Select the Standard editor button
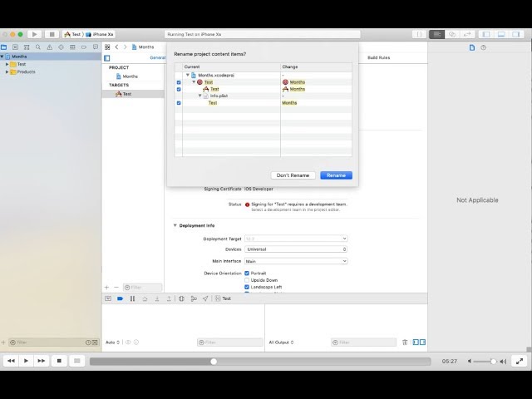 coord(436,34)
